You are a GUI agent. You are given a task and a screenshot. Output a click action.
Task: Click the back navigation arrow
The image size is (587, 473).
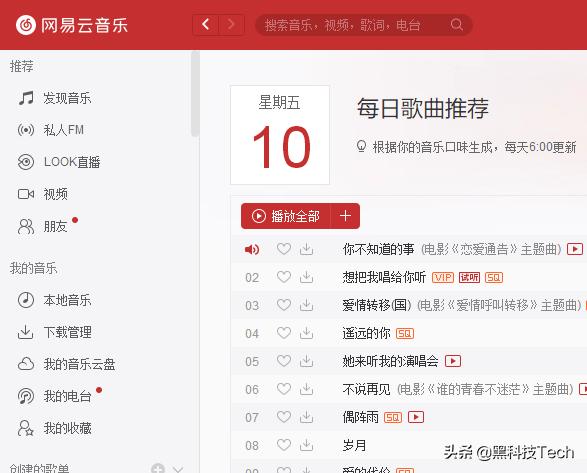pos(206,25)
